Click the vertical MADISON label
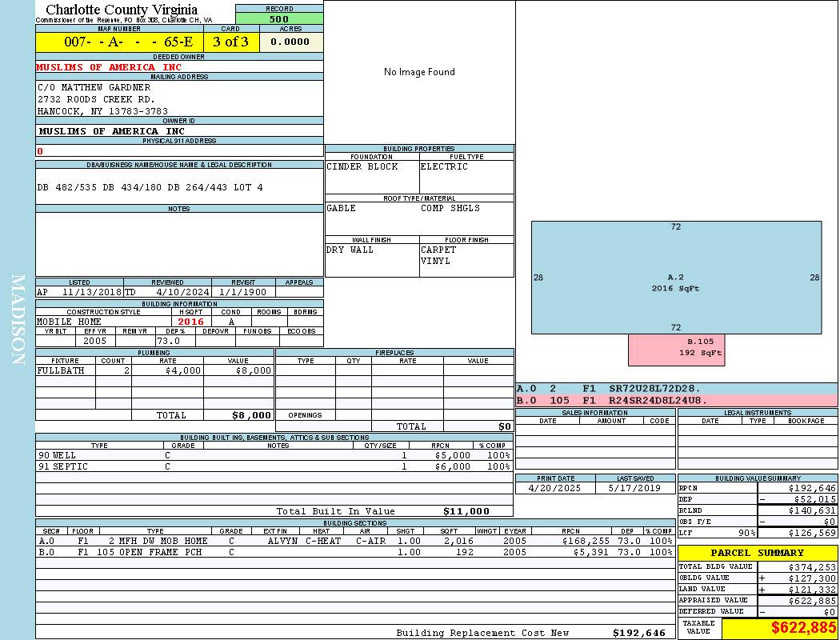This screenshot has height=640, width=840. [18, 320]
